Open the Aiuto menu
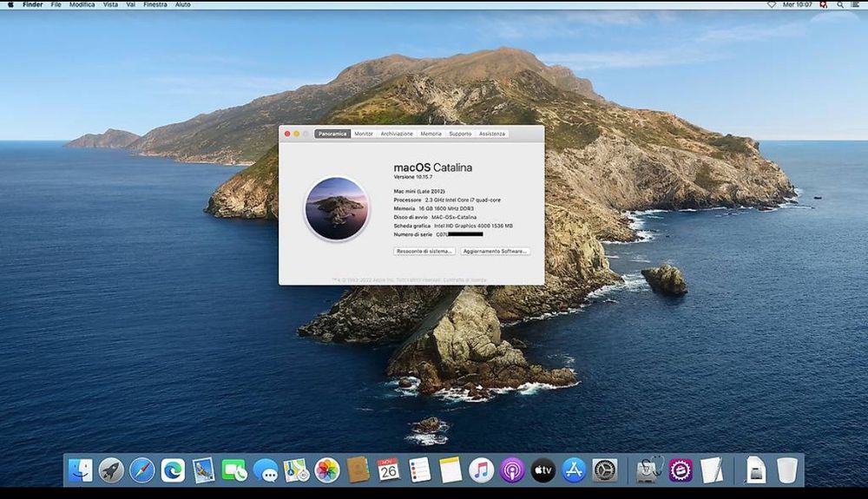This screenshot has width=868, height=499. coord(182,4)
